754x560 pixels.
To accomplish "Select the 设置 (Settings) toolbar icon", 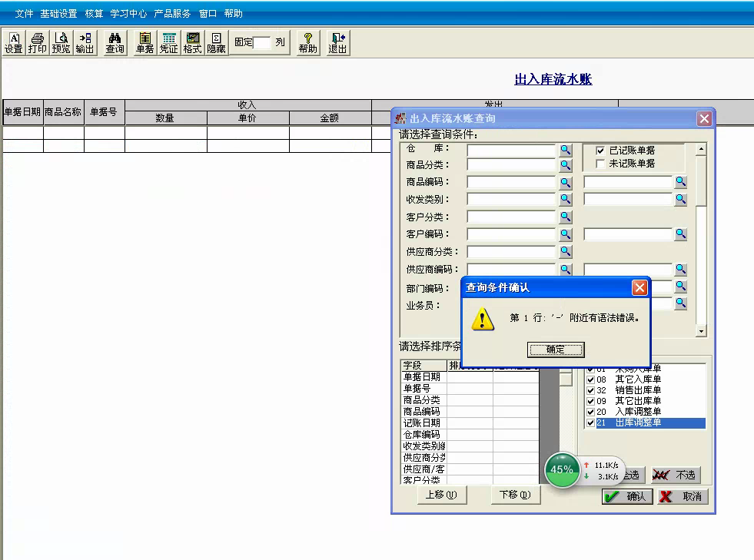I will coord(15,42).
